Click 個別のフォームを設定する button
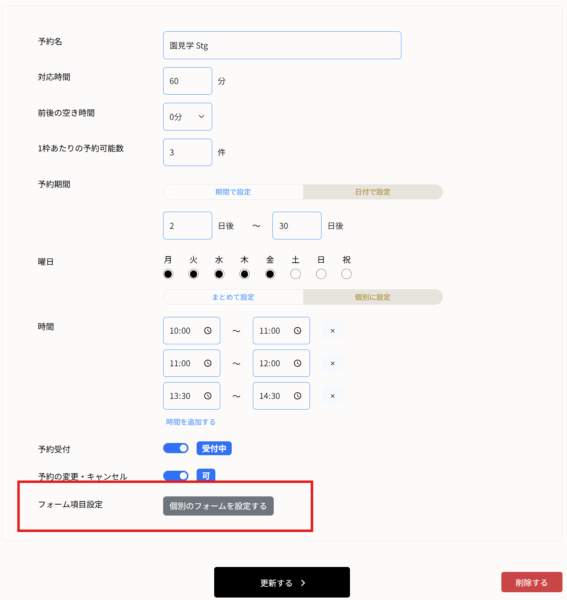This screenshot has height=600, width=567. (218, 506)
